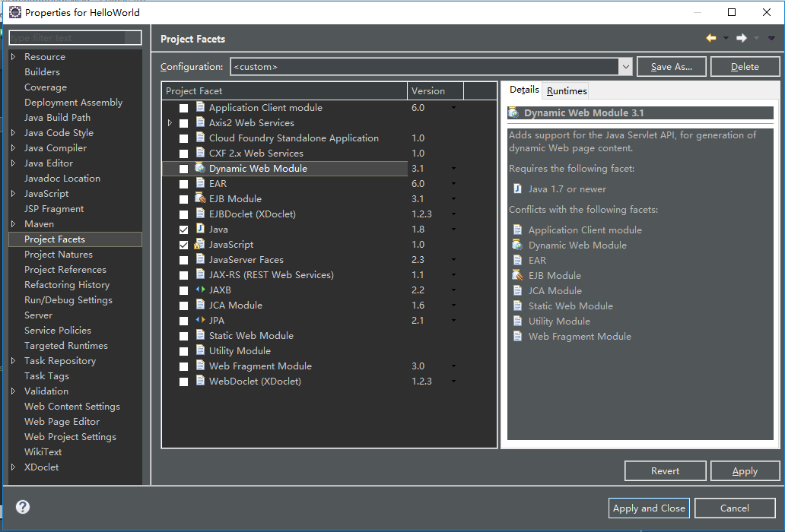Switch to the Runtimes tab
Image resolution: width=785 pixels, height=532 pixels.
[x=566, y=90]
